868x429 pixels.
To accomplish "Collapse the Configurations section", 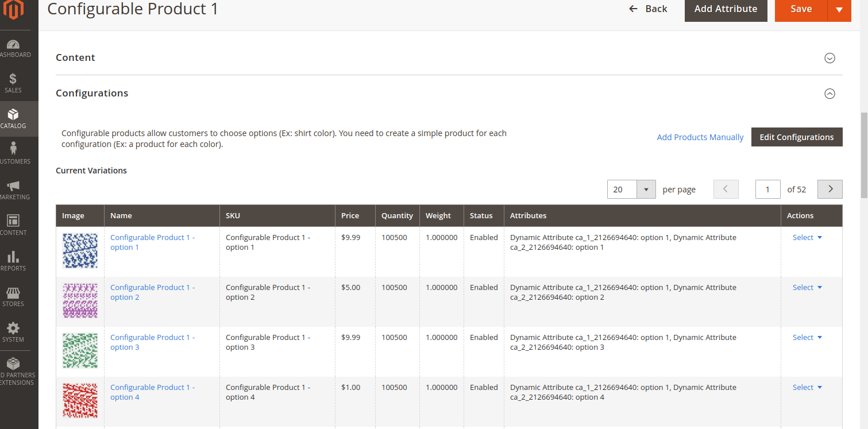I will click(x=830, y=93).
